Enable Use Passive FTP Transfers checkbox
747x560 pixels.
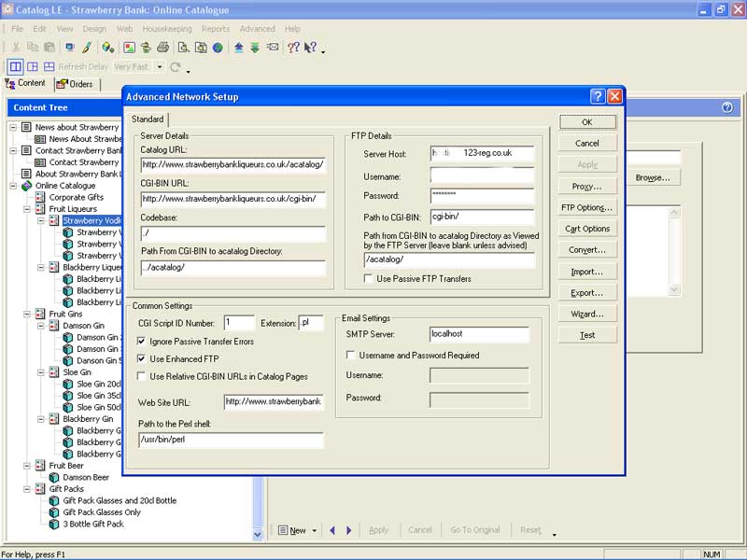(x=368, y=278)
